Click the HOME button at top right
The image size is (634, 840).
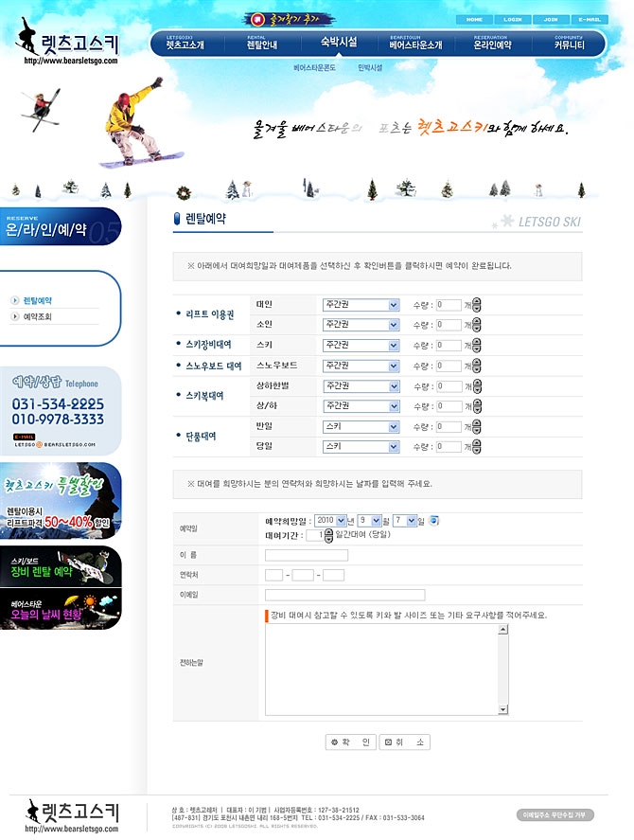pyautogui.click(x=474, y=19)
